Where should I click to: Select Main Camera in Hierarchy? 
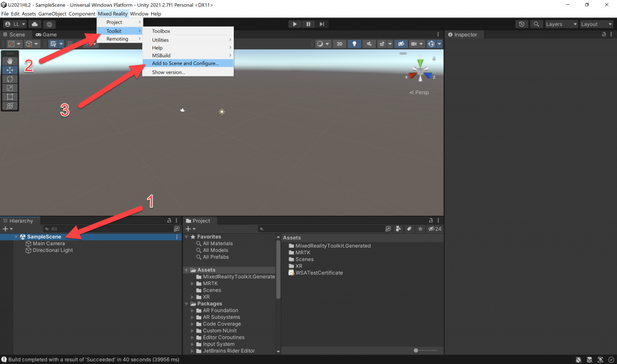click(49, 243)
